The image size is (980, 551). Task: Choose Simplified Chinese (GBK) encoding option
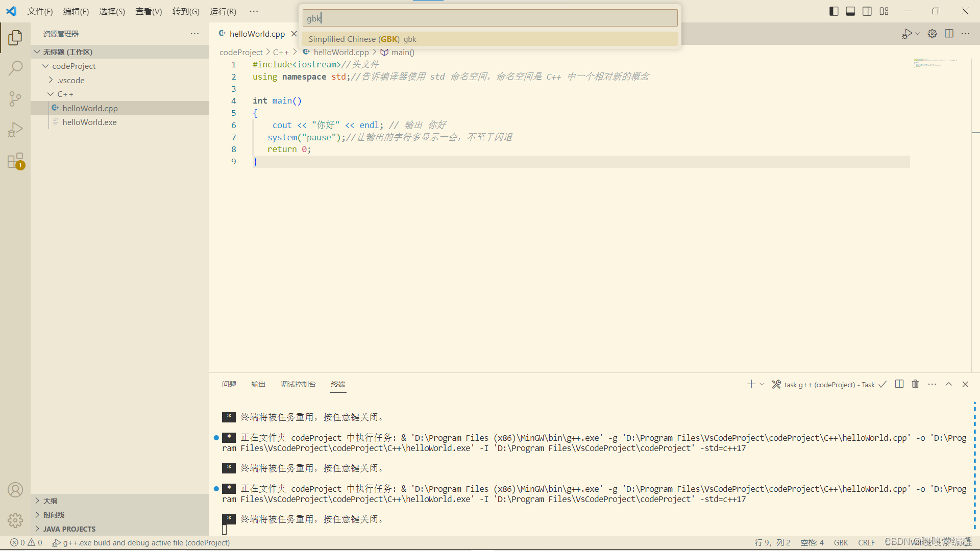490,39
